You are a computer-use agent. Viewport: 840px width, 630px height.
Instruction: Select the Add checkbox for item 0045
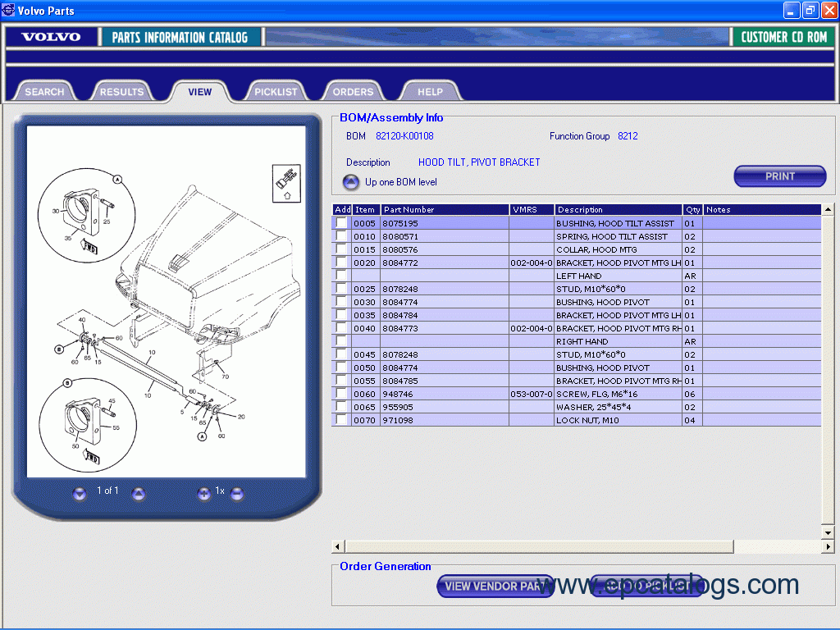tap(341, 354)
